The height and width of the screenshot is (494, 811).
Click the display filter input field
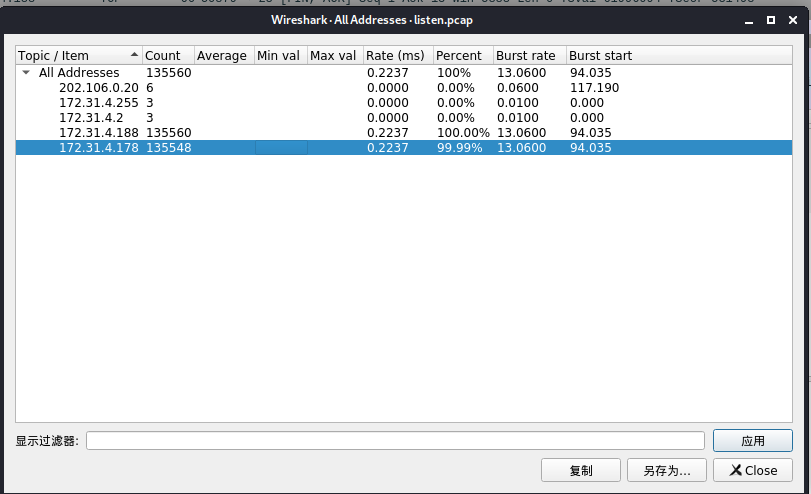click(395, 441)
